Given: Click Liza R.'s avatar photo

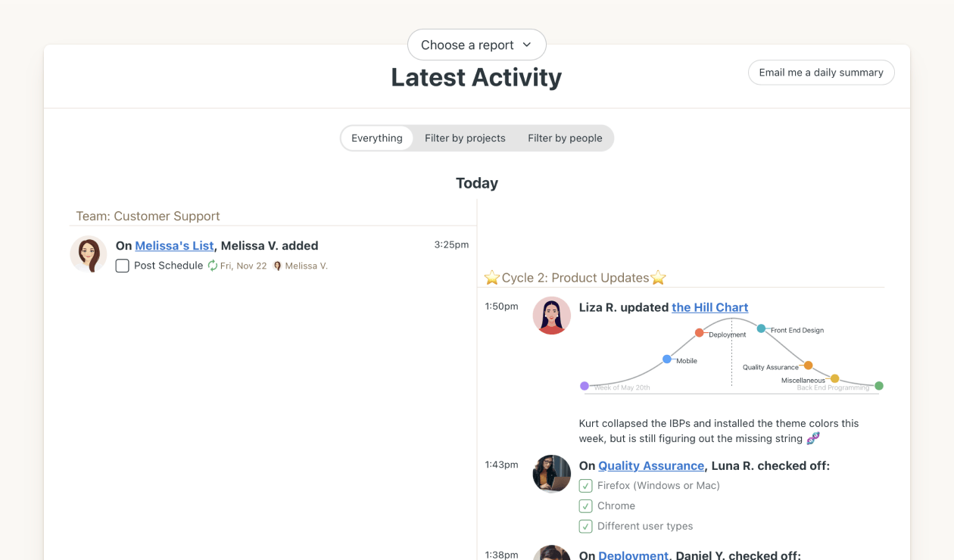Looking at the screenshot, I should [551, 315].
